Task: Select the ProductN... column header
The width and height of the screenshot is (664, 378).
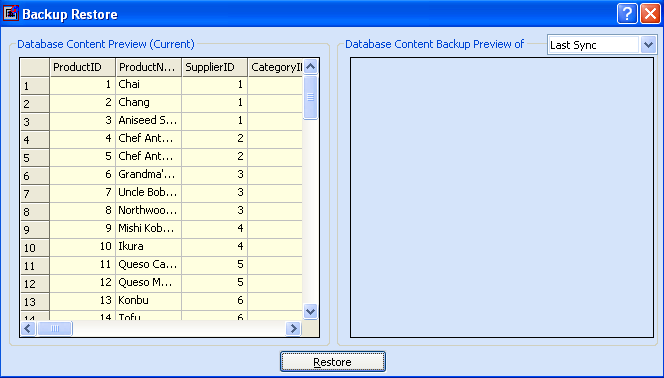Action: click(149, 67)
